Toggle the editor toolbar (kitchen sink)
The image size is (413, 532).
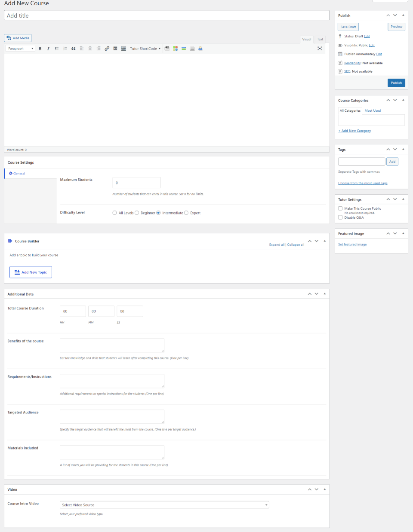point(123,49)
